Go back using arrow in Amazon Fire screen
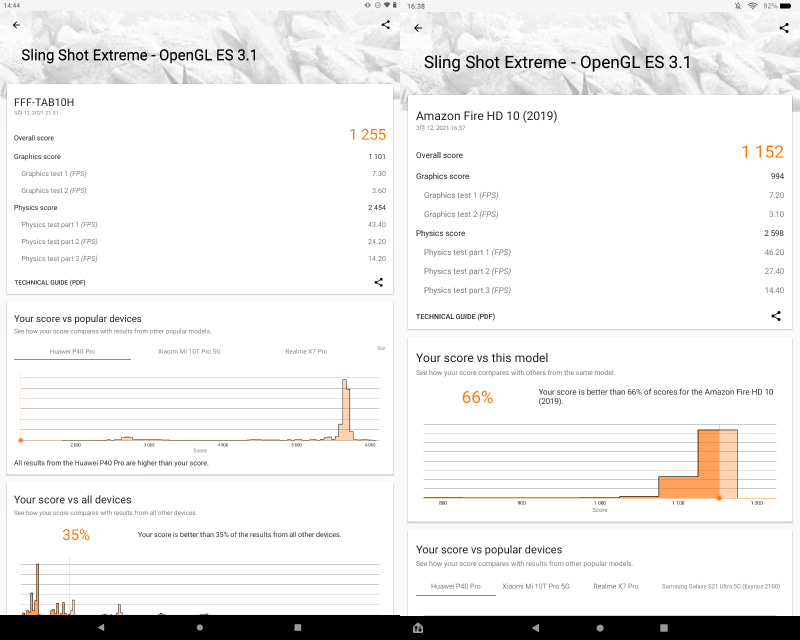Image resolution: width=800 pixels, height=640 pixels. tap(418, 28)
